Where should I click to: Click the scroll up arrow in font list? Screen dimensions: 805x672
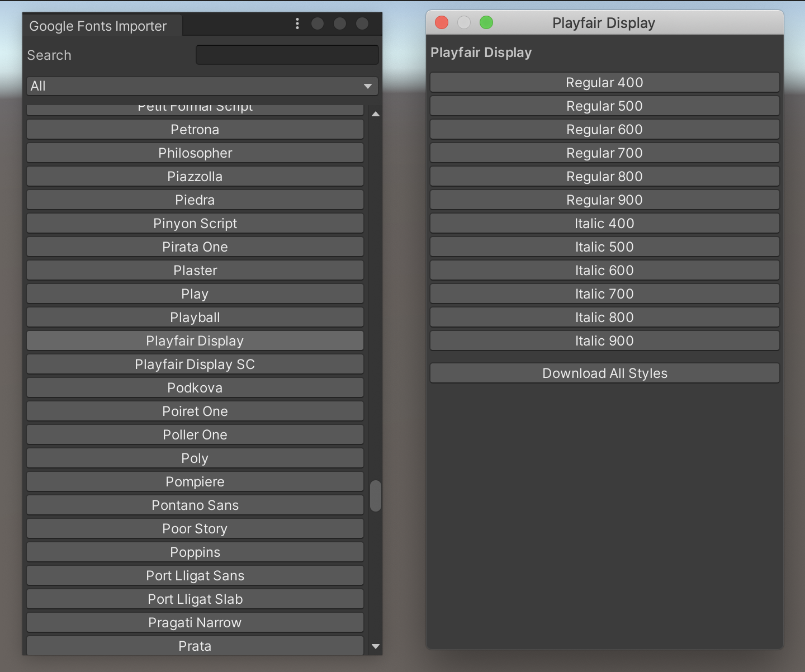(x=376, y=114)
